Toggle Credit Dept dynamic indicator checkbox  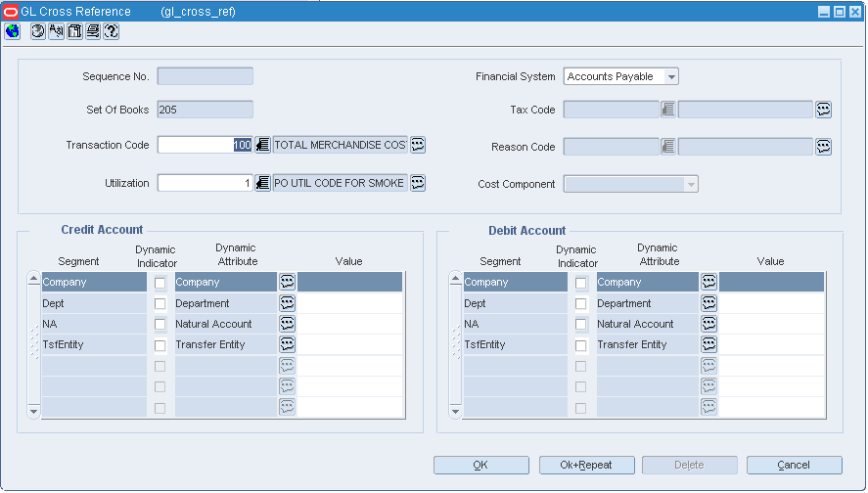(160, 304)
